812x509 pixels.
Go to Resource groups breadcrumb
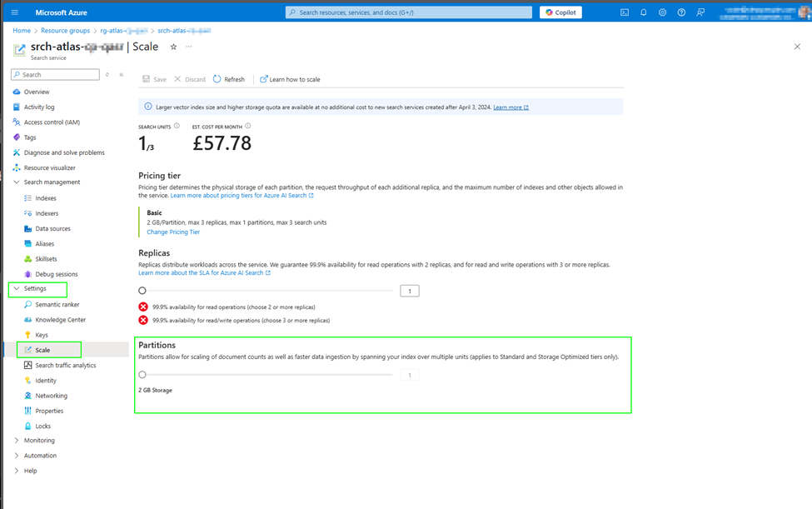click(x=65, y=31)
